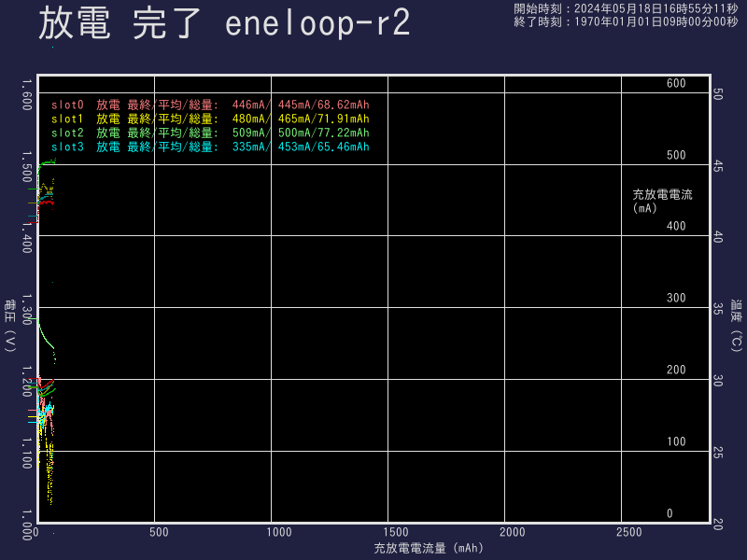
Task: Select the red slot0 legend label
Action: [67, 105]
